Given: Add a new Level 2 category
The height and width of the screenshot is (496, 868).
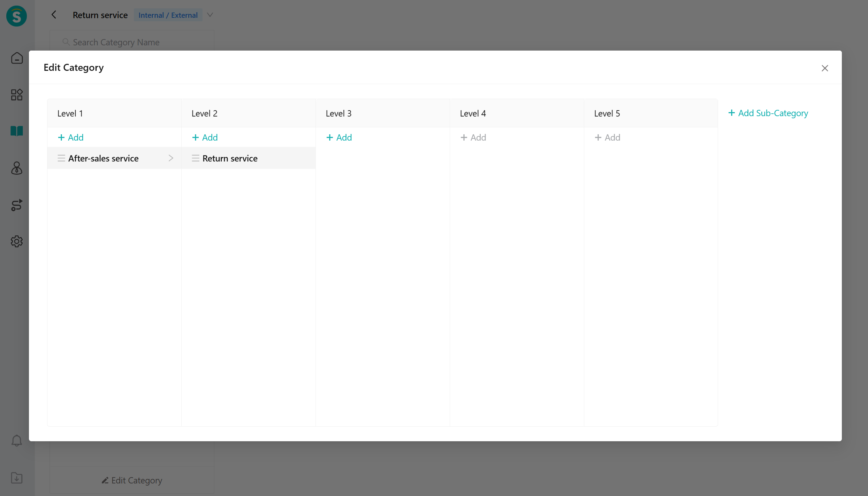Looking at the screenshot, I should pyautogui.click(x=205, y=137).
